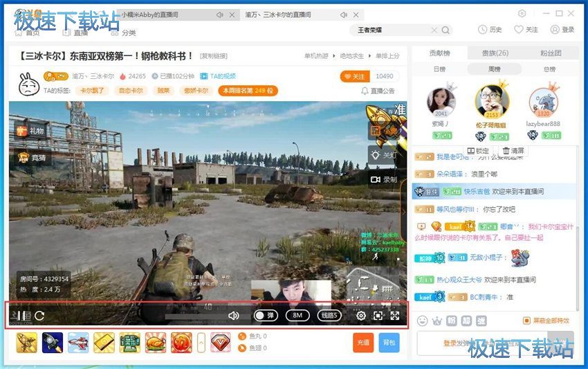Select the 粉丝团 tab
Viewport: 588px width, 369px height.
(551, 53)
